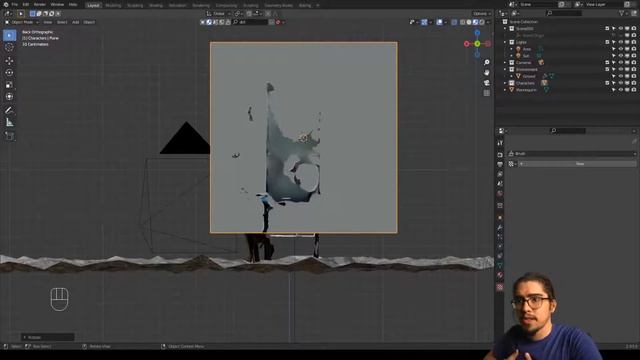Click the green Y axis gizmo circle
This screenshot has height=360, width=640.
(x=477, y=44)
